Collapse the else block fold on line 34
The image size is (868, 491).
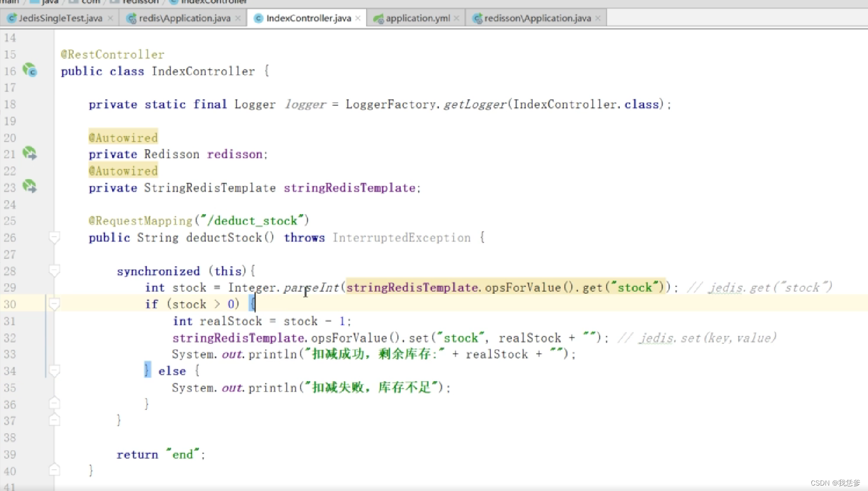55,371
